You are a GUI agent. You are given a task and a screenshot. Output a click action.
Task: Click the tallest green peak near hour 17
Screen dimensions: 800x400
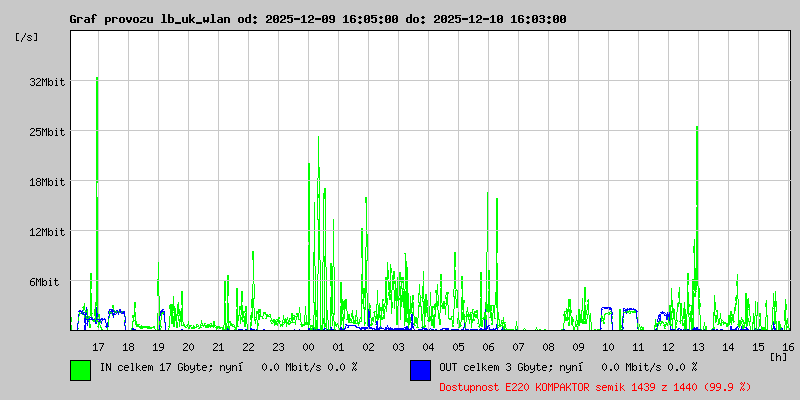pyautogui.click(x=97, y=80)
